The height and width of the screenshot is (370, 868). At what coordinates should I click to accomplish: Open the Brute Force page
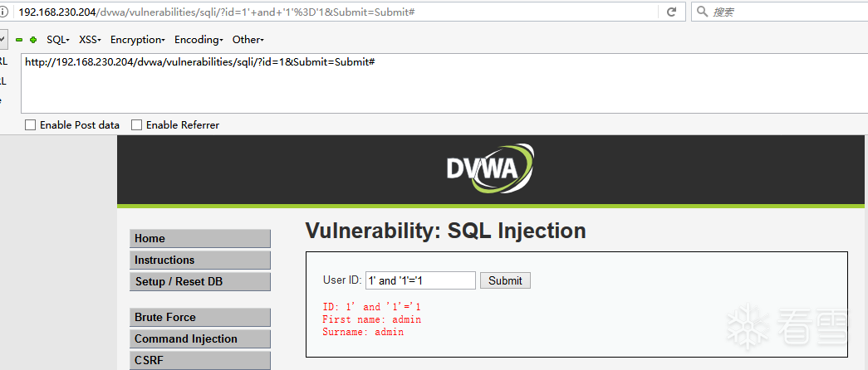tap(200, 318)
